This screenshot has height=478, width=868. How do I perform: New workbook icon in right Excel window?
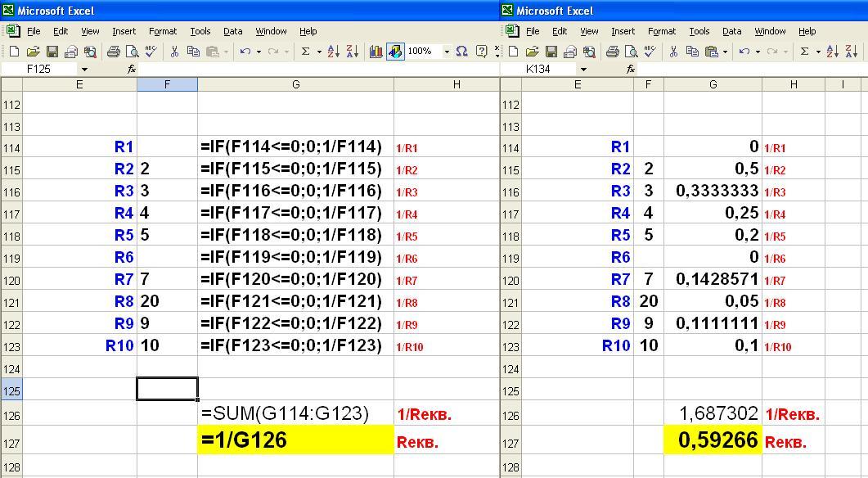pos(513,52)
